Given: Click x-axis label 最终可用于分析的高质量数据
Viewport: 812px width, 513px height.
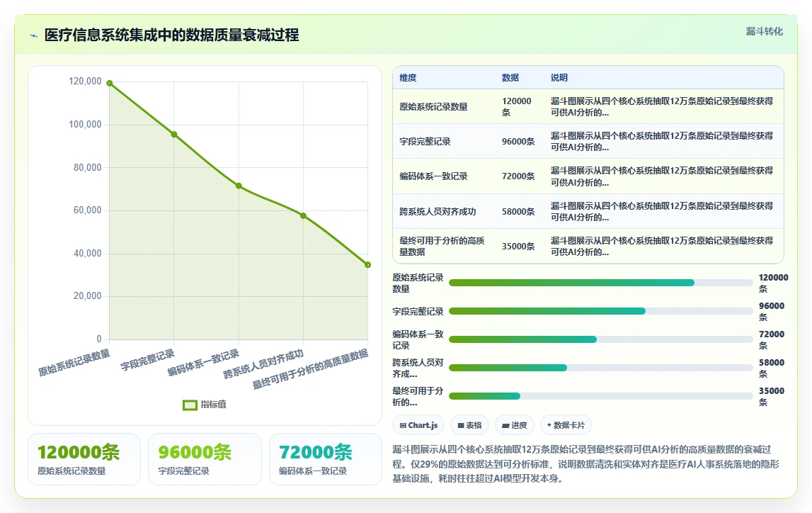Looking at the screenshot, I should pyautogui.click(x=310, y=369).
